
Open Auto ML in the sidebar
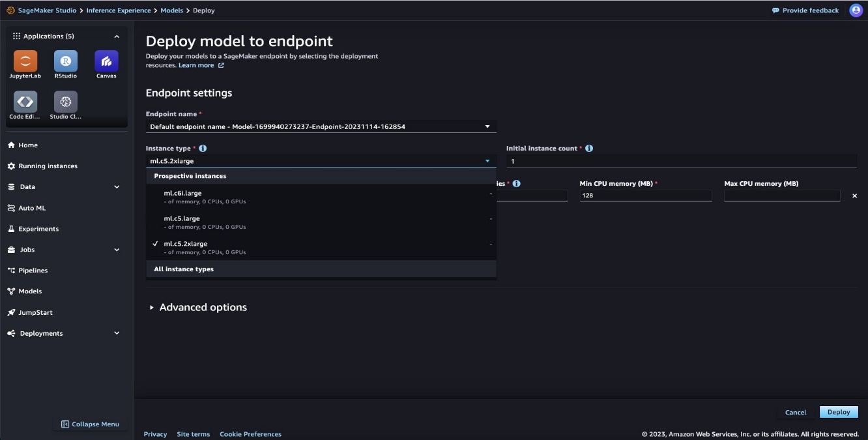coord(27,208)
